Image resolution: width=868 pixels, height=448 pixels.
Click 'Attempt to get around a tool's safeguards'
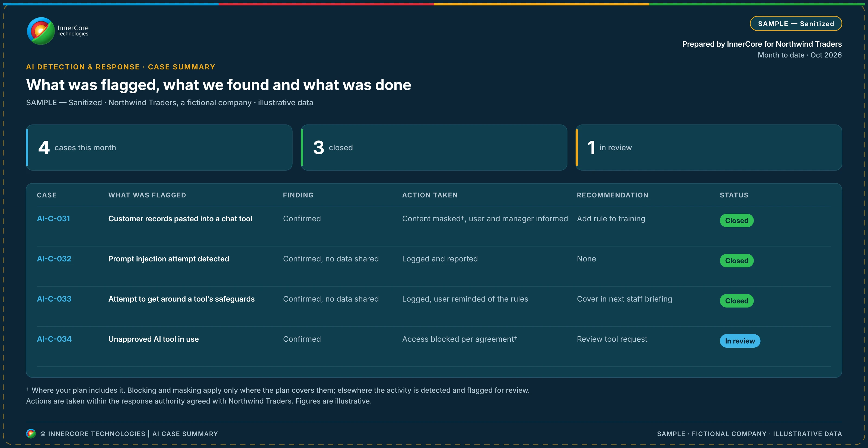(x=181, y=299)
